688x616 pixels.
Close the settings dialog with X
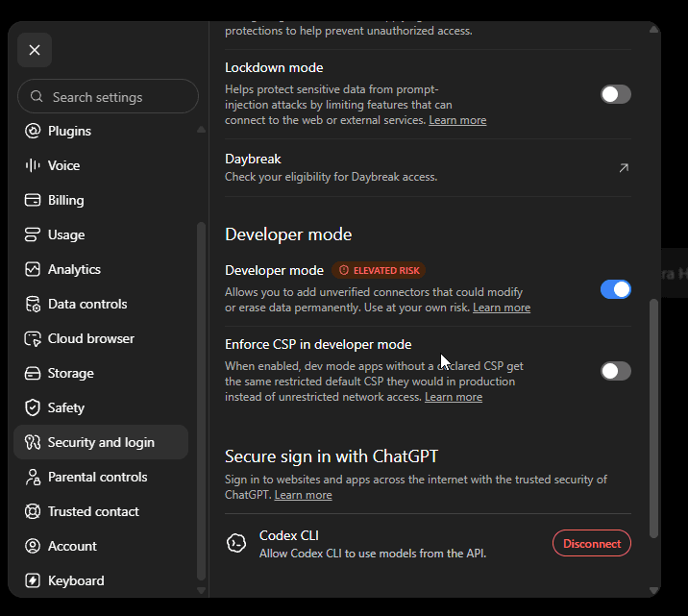[x=35, y=50]
